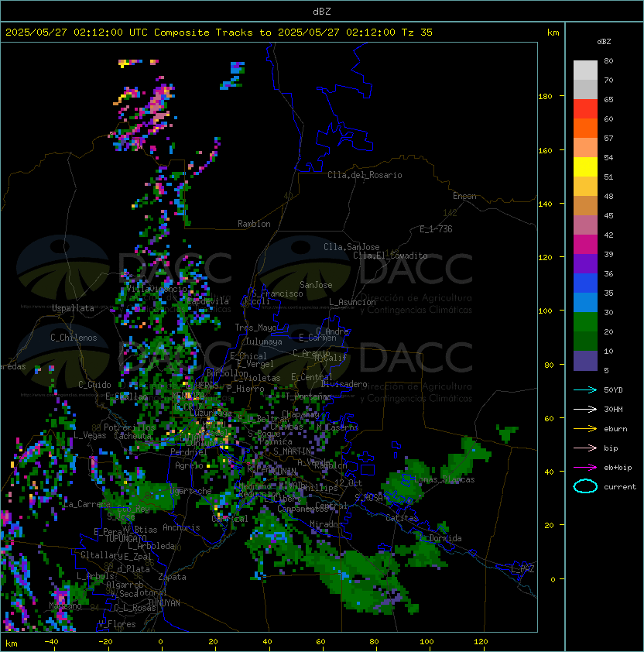644x652 pixels.
Task: Click the 'Anchoris' map label
Action: click(181, 527)
